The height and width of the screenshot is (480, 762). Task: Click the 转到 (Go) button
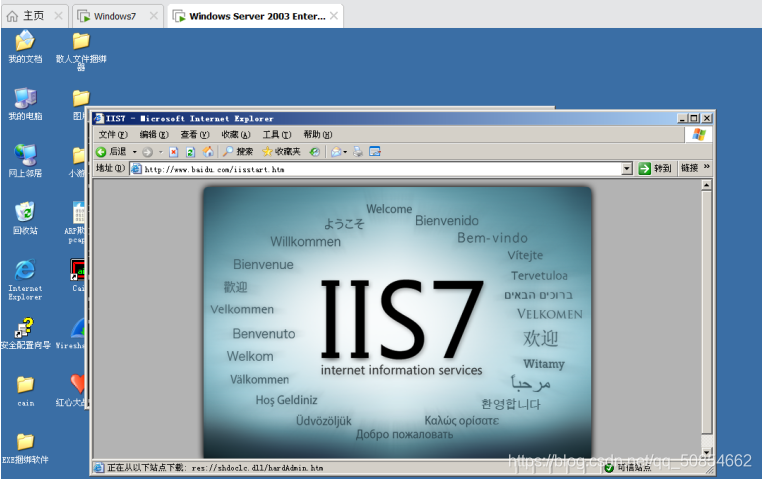tap(655, 169)
